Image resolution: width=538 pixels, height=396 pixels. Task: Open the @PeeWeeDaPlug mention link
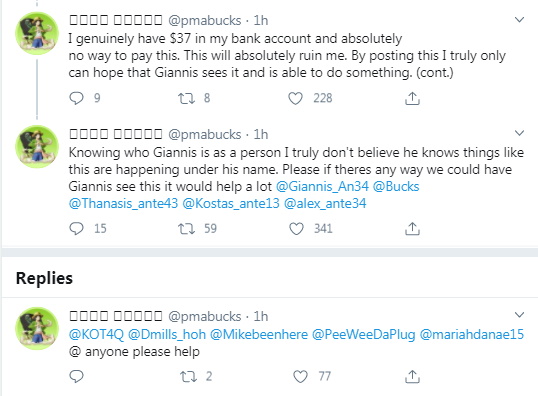point(364,334)
